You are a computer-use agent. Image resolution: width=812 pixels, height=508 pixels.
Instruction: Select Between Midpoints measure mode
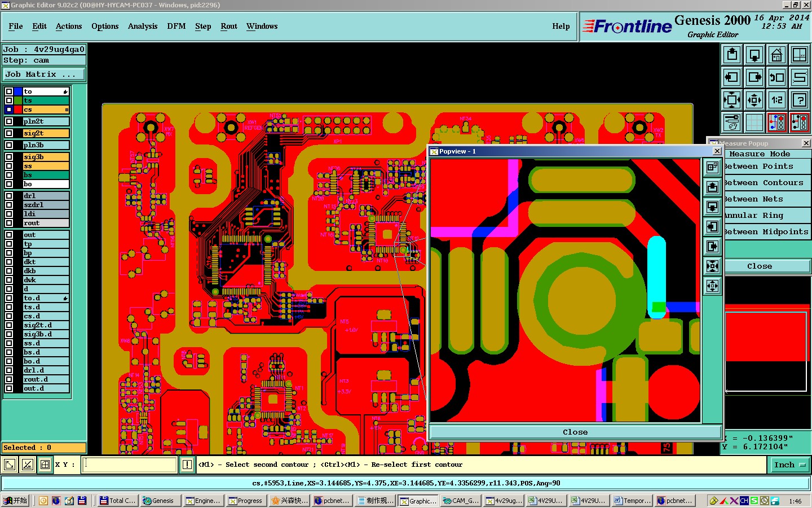point(767,232)
